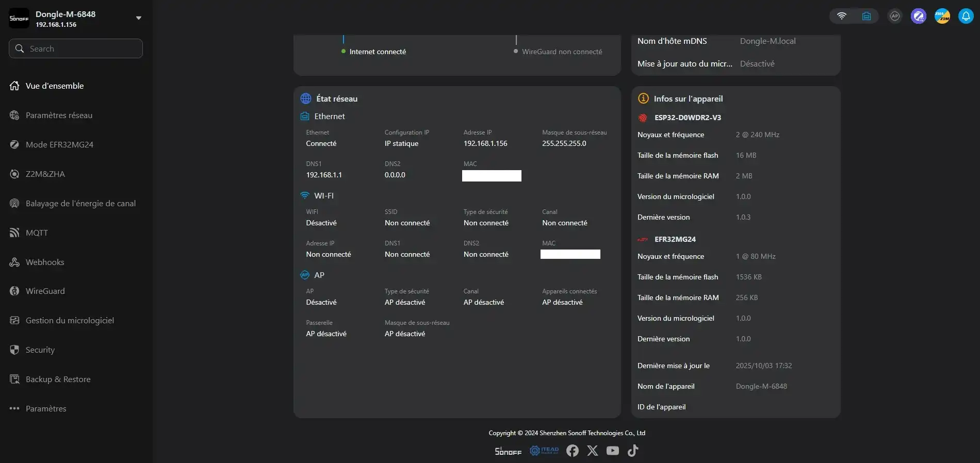The height and width of the screenshot is (463, 980).
Task: Click the TikTok icon in footer
Action: click(x=633, y=451)
